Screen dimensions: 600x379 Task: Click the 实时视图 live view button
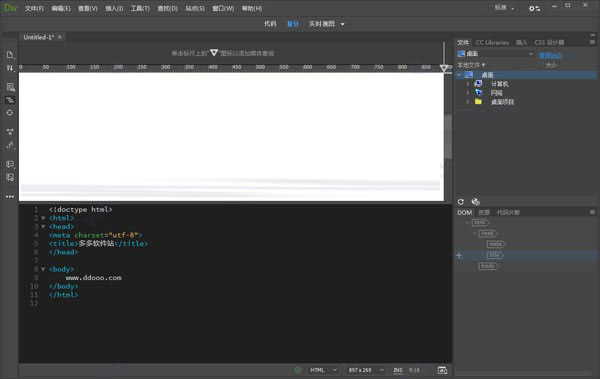pos(322,24)
